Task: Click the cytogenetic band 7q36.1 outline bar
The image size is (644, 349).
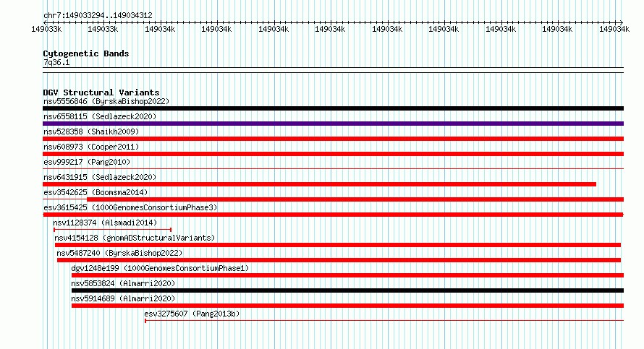Action: tap(333, 70)
